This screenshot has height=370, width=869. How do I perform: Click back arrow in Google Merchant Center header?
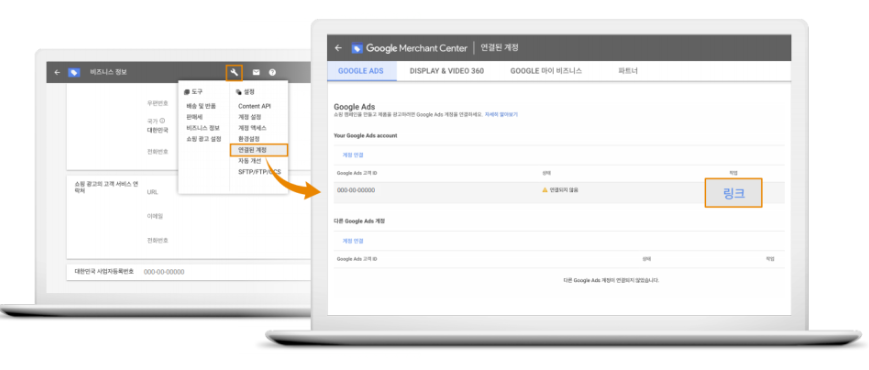338,48
